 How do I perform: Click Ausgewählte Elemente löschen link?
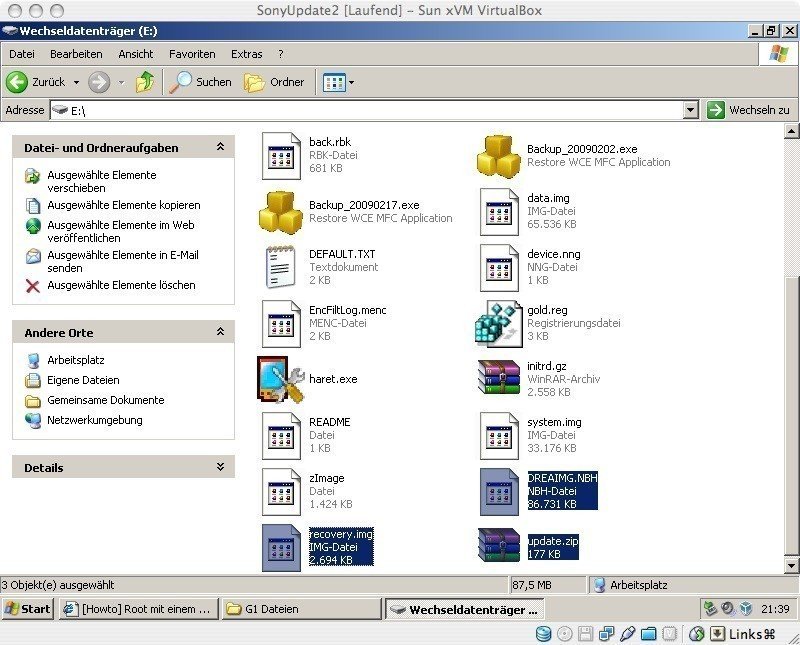point(121,285)
